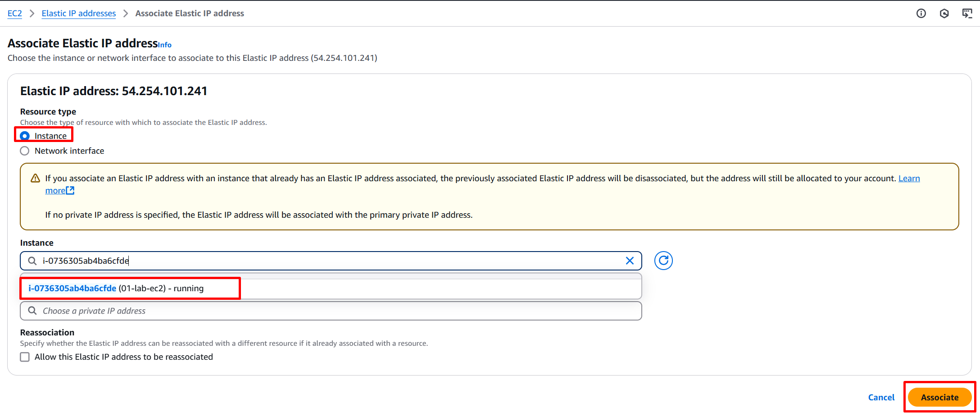Click the Associate button
Viewport: 980px width, 417px height.
tap(939, 397)
